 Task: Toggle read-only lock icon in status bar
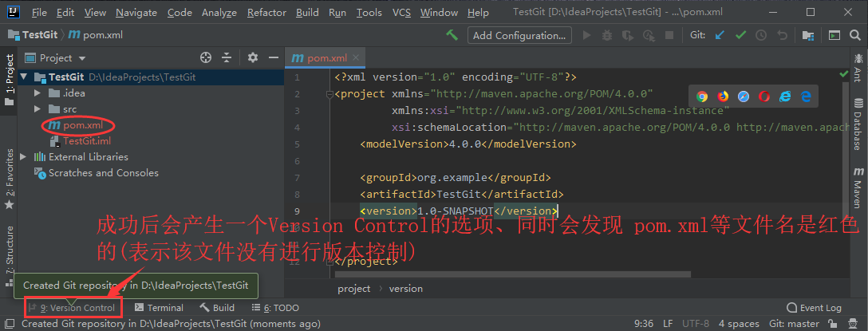click(831, 323)
